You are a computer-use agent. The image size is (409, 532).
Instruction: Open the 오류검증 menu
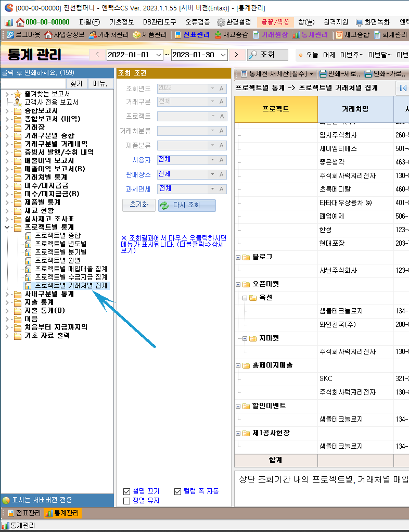coord(197,22)
